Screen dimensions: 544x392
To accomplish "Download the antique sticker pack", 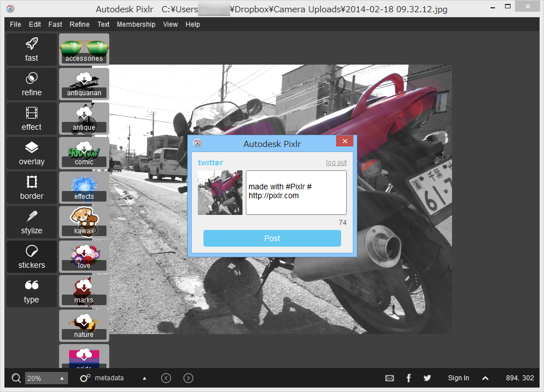I will pyautogui.click(x=84, y=119).
